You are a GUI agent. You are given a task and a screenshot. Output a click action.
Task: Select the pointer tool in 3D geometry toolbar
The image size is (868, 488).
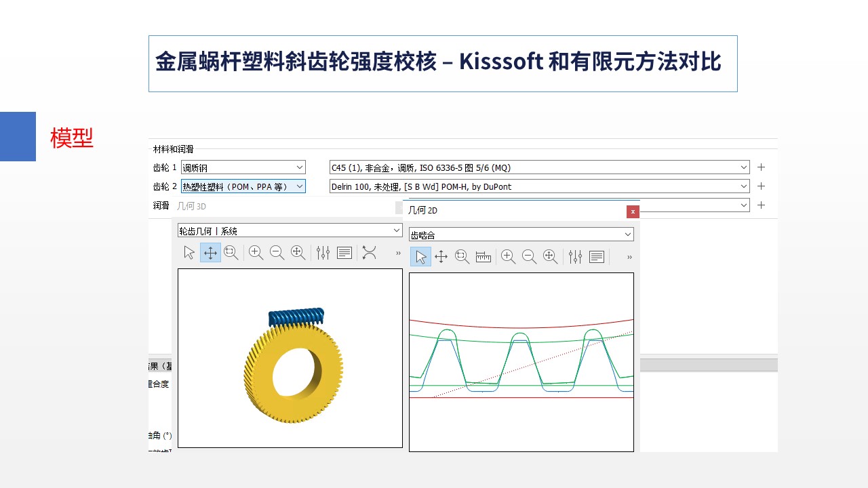click(189, 253)
